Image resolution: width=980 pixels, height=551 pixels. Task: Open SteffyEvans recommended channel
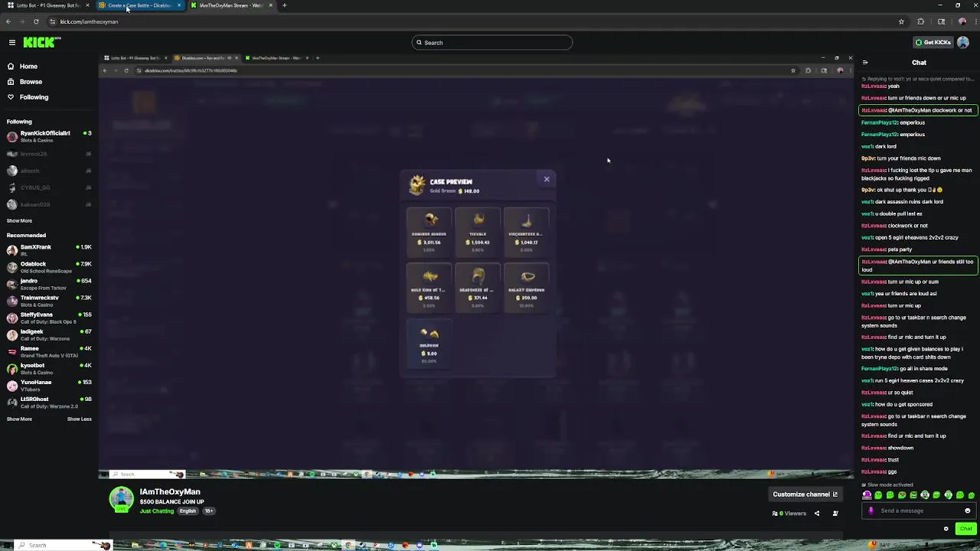[49, 318]
